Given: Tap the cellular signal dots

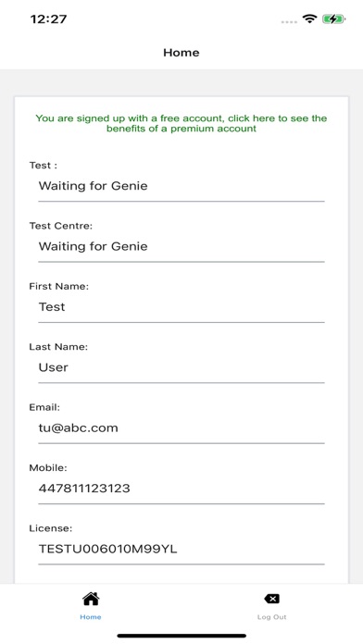Looking at the screenshot, I should [289, 22].
